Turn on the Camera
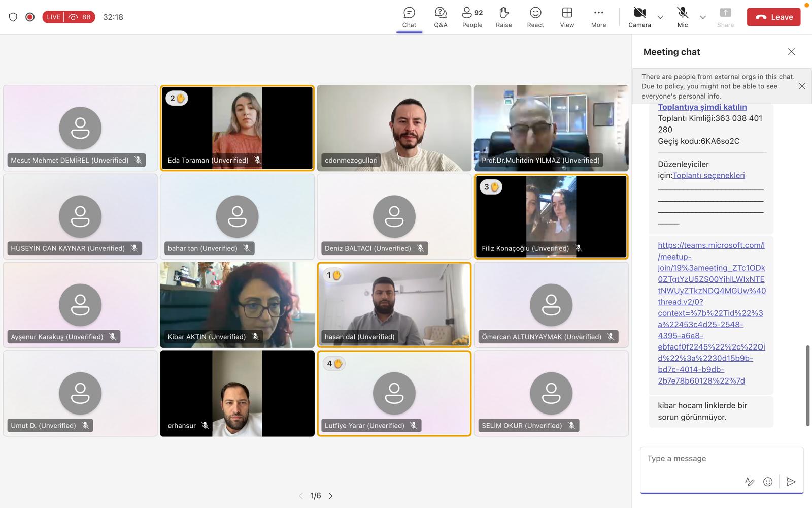812x508 pixels. (x=639, y=17)
